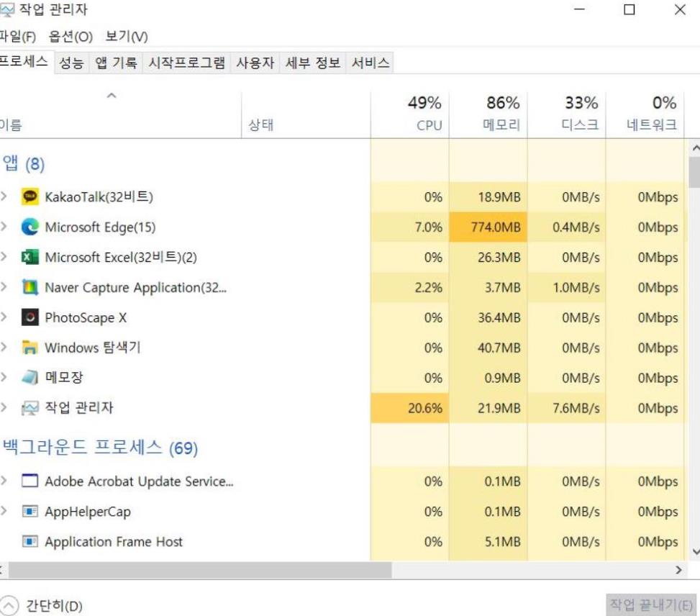Screen dimensions: 700x616
Task: Click the Task Manager title bar icon
Action: pyautogui.click(x=6, y=10)
